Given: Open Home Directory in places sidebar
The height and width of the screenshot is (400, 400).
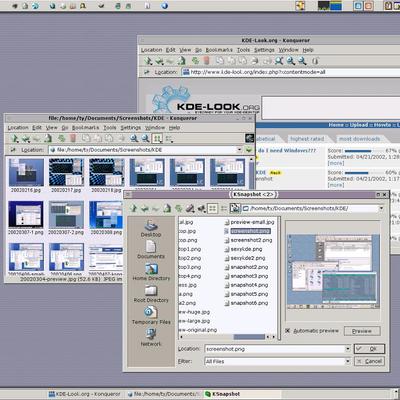Looking at the screenshot, I should (151, 272).
